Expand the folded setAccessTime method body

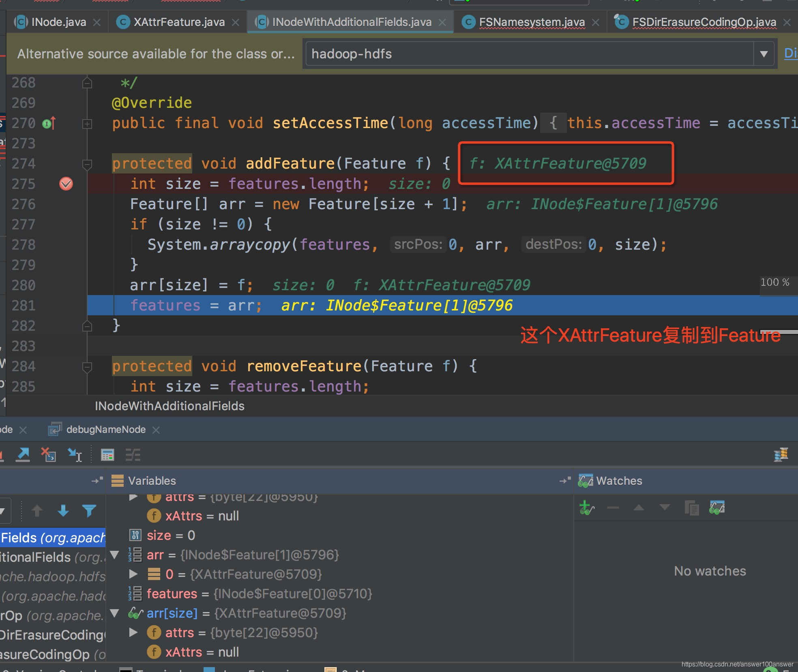point(87,124)
